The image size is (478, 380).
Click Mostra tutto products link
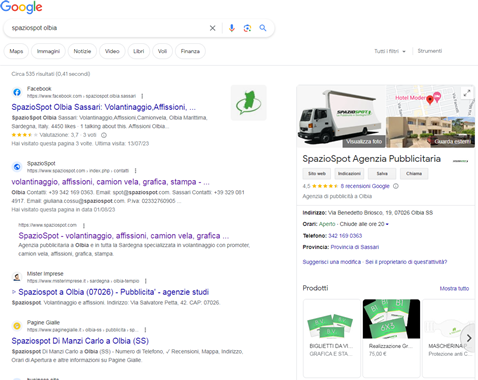[x=454, y=288]
